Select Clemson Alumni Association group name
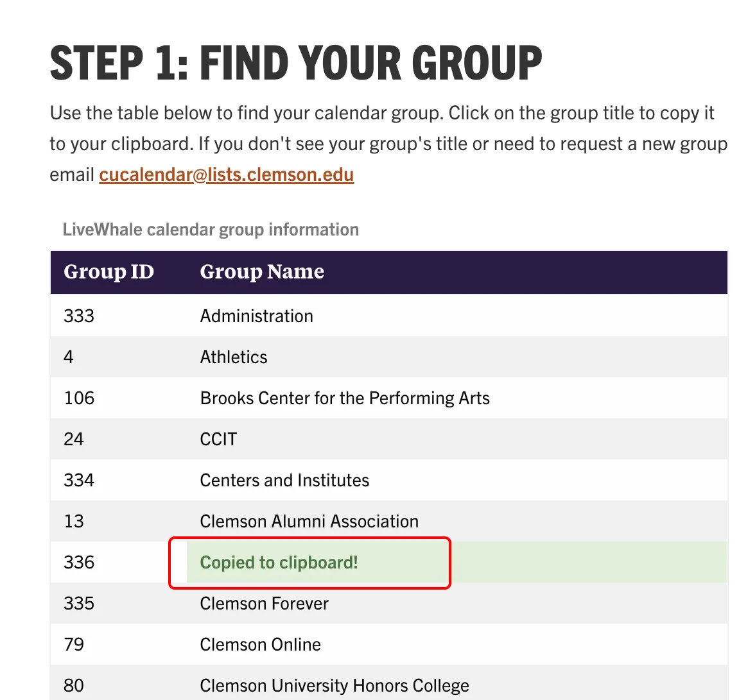The width and height of the screenshot is (748, 700). 309,521
